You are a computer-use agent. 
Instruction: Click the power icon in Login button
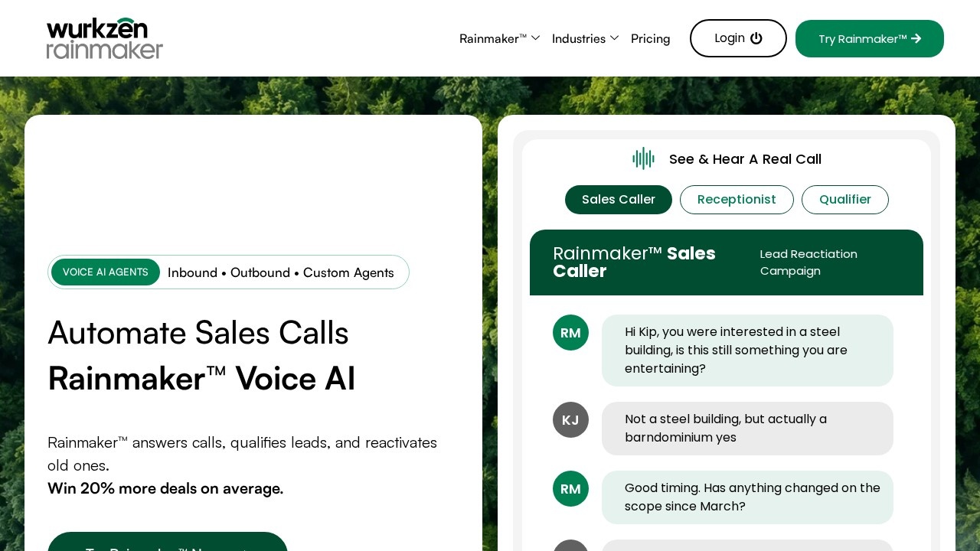[756, 38]
